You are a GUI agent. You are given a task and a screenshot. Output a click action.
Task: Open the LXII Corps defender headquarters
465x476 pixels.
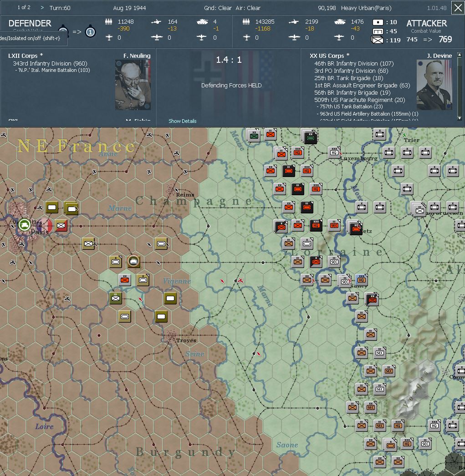coord(26,56)
